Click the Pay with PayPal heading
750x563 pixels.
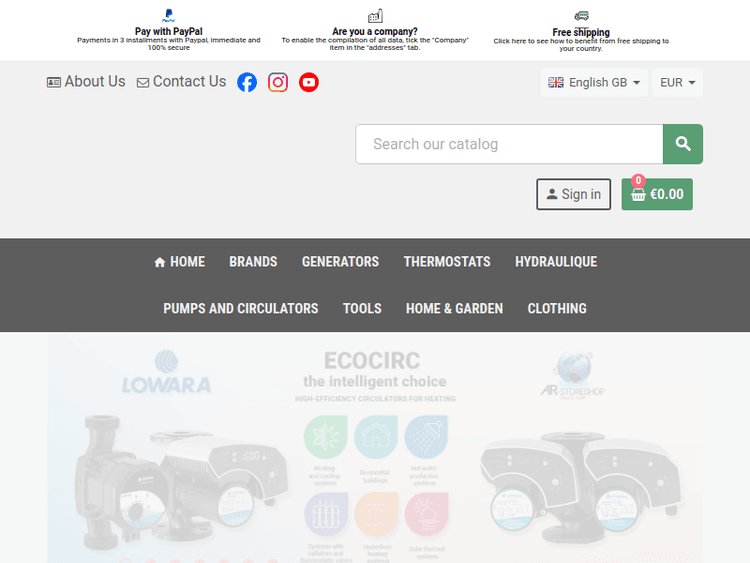pos(168,32)
